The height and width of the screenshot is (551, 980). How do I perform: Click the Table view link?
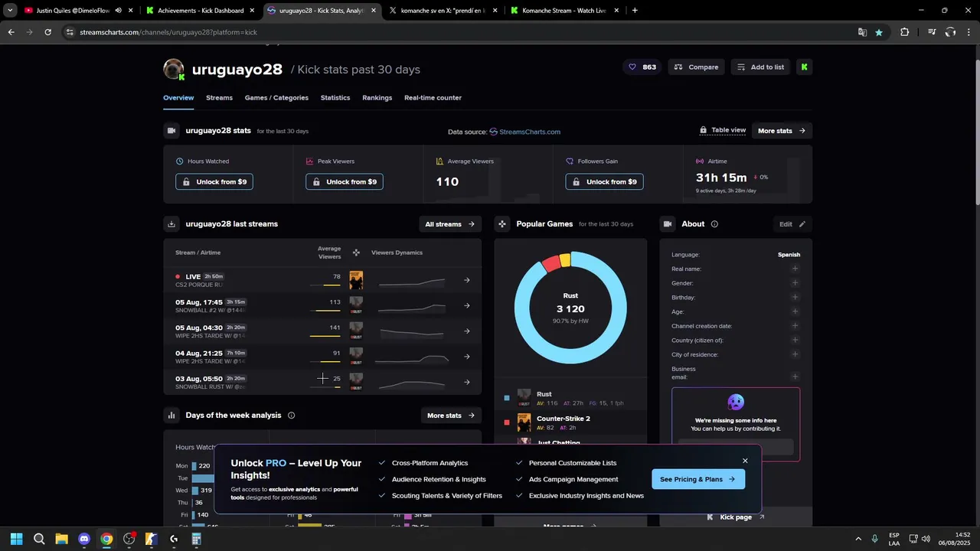click(x=723, y=130)
